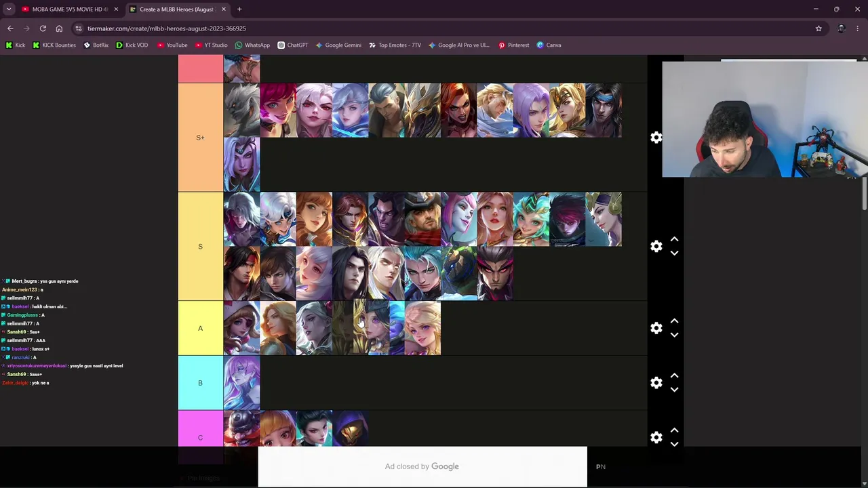Bookmark this page with the star icon

(818, 28)
